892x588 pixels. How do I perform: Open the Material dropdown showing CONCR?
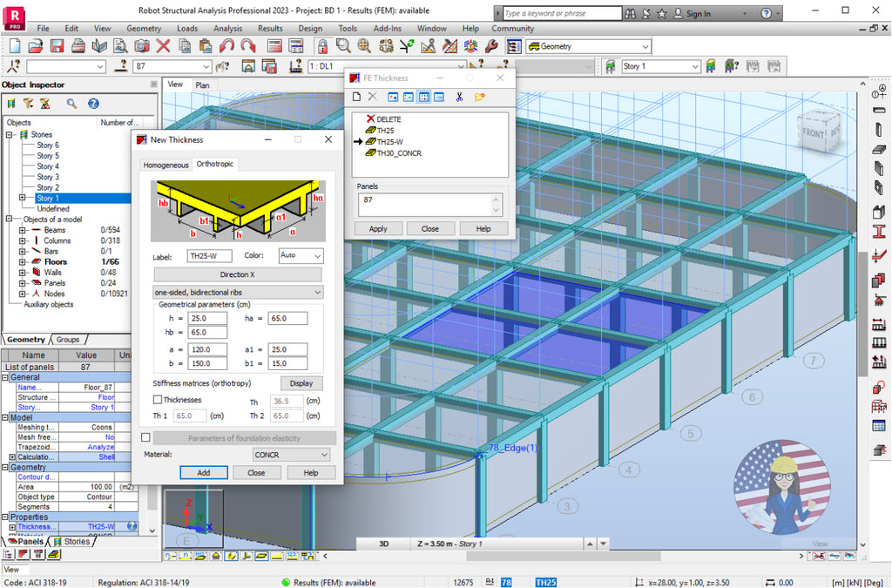click(291, 455)
